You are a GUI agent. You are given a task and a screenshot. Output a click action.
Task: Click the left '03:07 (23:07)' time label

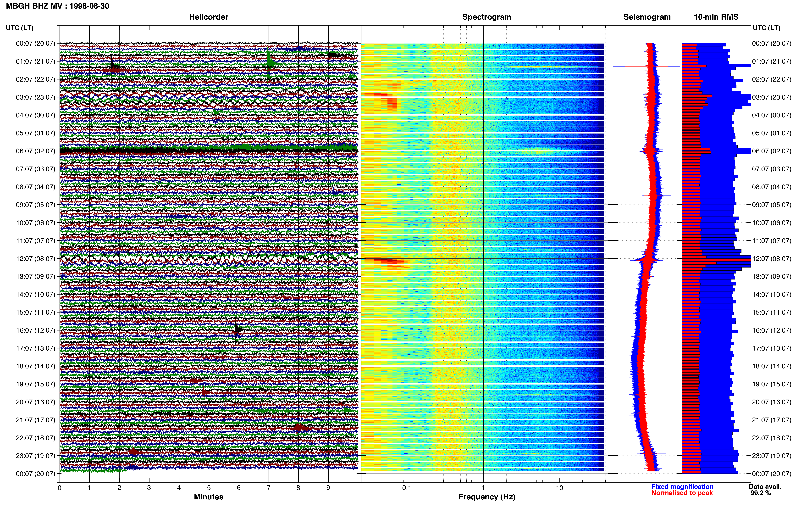(35, 97)
